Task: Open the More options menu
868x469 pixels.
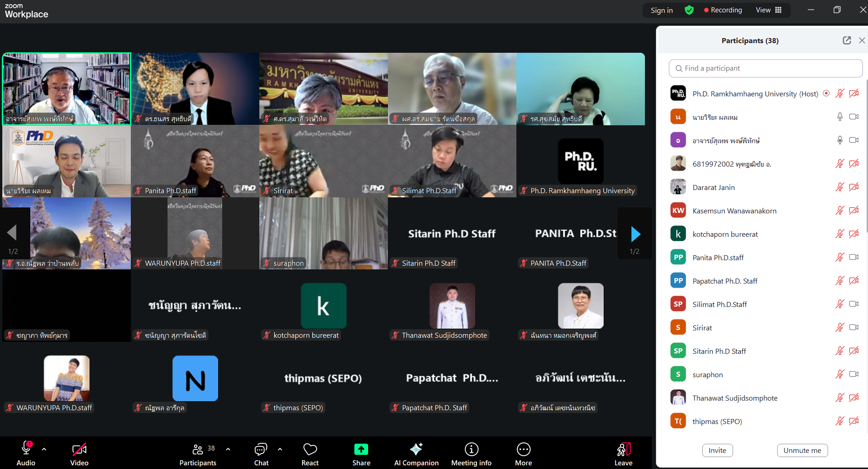Action: click(x=523, y=454)
